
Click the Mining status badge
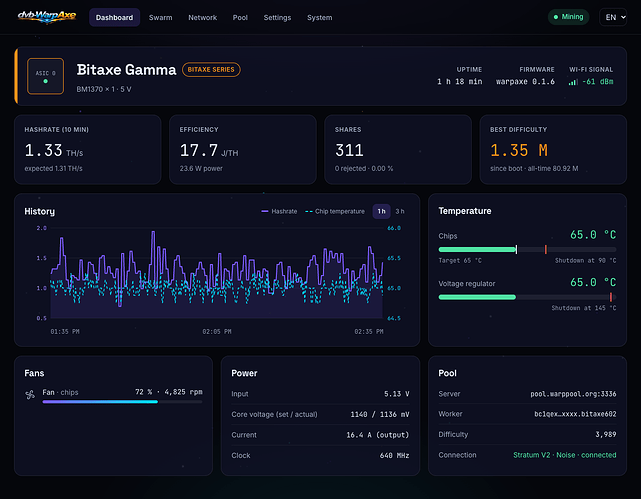[568, 17]
